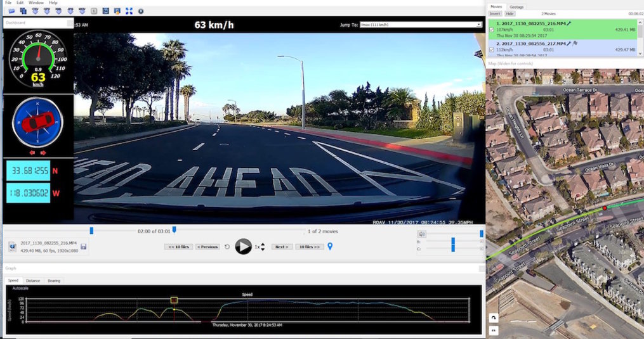Click the copy files toolbar icon
The width and height of the screenshot is (644, 339).
pos(23,11)
